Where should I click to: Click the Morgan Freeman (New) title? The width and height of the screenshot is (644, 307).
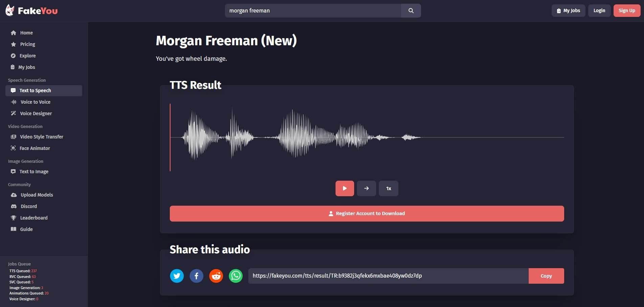pos(226,41)
